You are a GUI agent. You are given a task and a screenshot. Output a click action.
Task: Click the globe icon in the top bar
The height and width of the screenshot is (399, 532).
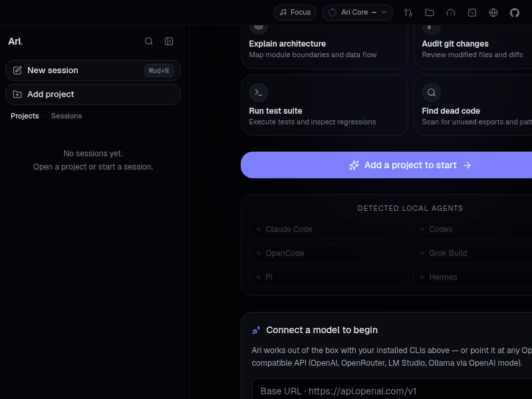coord(493,13)
